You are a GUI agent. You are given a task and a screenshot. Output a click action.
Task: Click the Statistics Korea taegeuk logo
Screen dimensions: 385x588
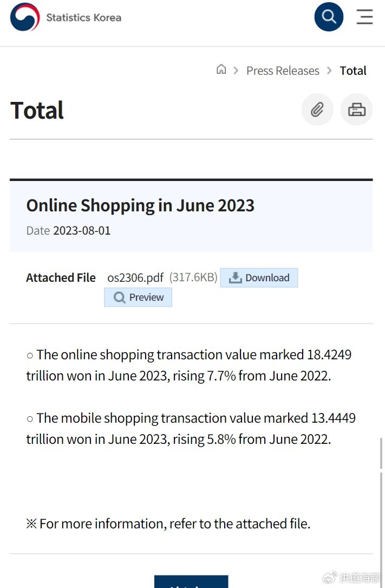25,17
